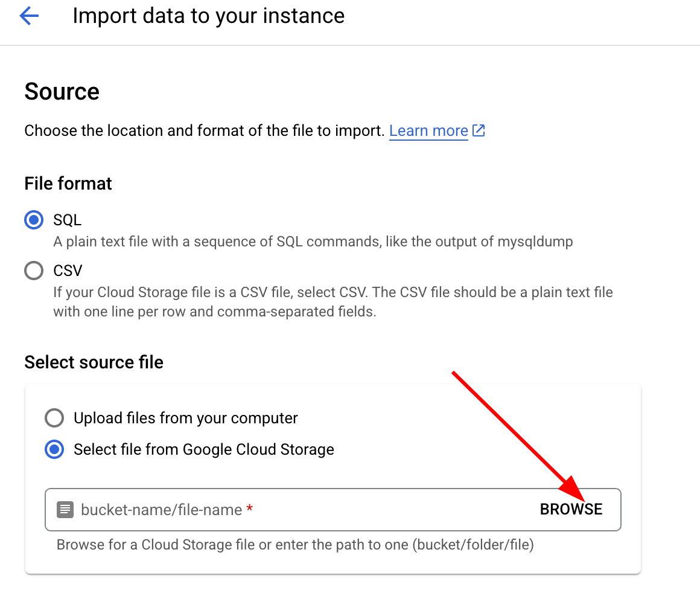Choose Upload files from your computer

tap(54, 418)
